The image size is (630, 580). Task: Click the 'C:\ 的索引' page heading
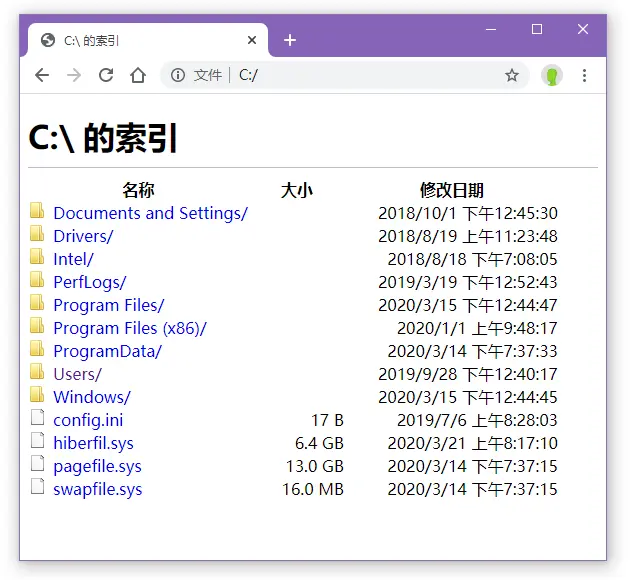tap(103, 138)
